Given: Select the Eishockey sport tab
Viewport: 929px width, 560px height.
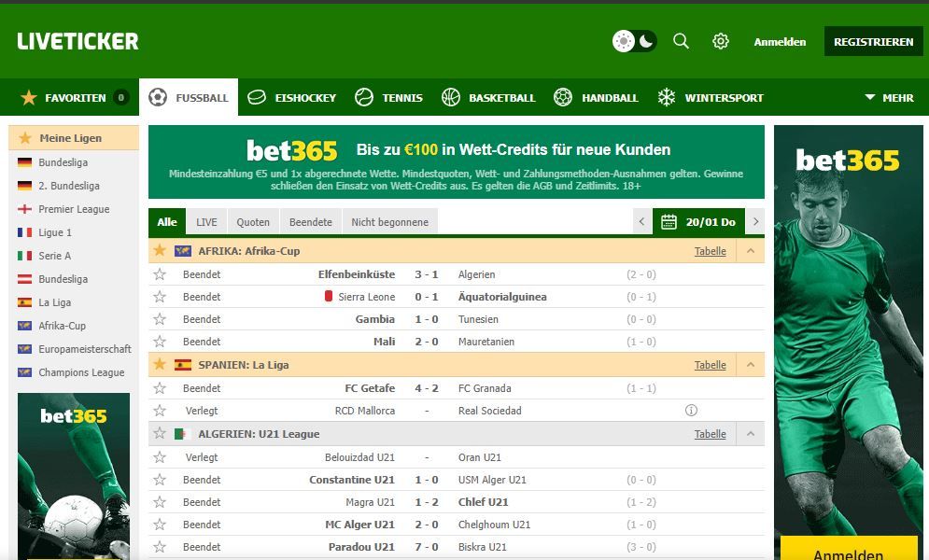Looking at the screenshot, I should point(291,97).
